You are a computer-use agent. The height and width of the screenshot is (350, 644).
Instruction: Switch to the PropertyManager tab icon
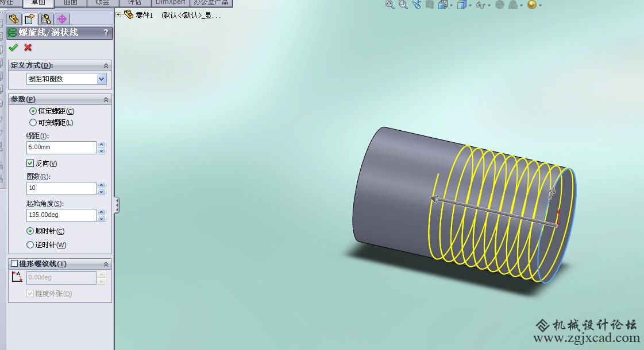pyautogui.click(x=29, y=19)
